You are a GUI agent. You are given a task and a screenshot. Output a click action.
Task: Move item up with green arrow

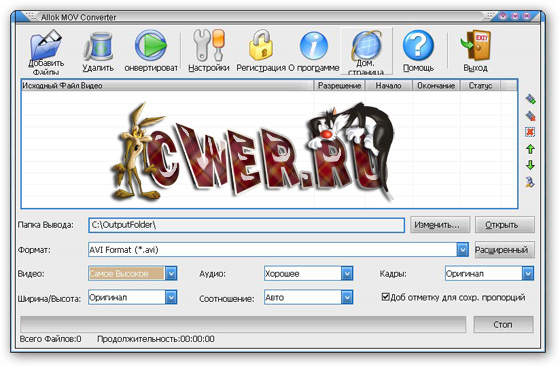pyautogui.click(x=530, y=149)
